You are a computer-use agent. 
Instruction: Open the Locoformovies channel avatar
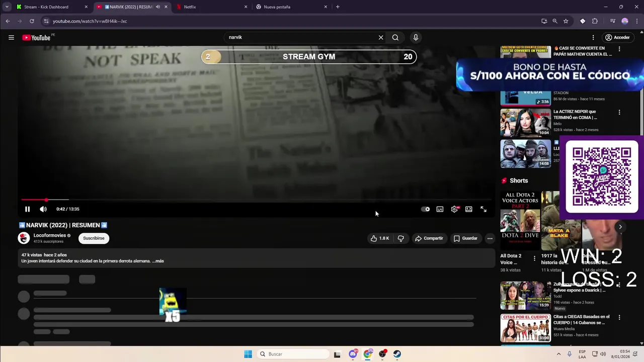tap(24, 238)
